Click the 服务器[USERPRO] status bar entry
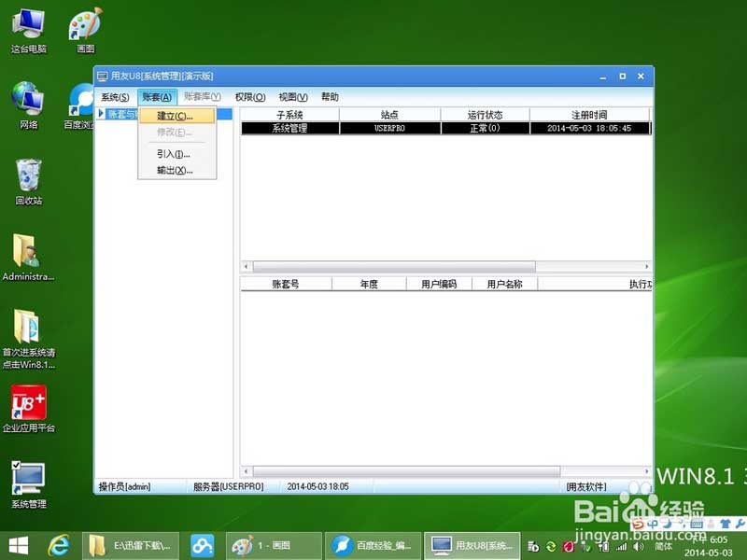Viewport: 747px width, 560px height. pos(228,486)
